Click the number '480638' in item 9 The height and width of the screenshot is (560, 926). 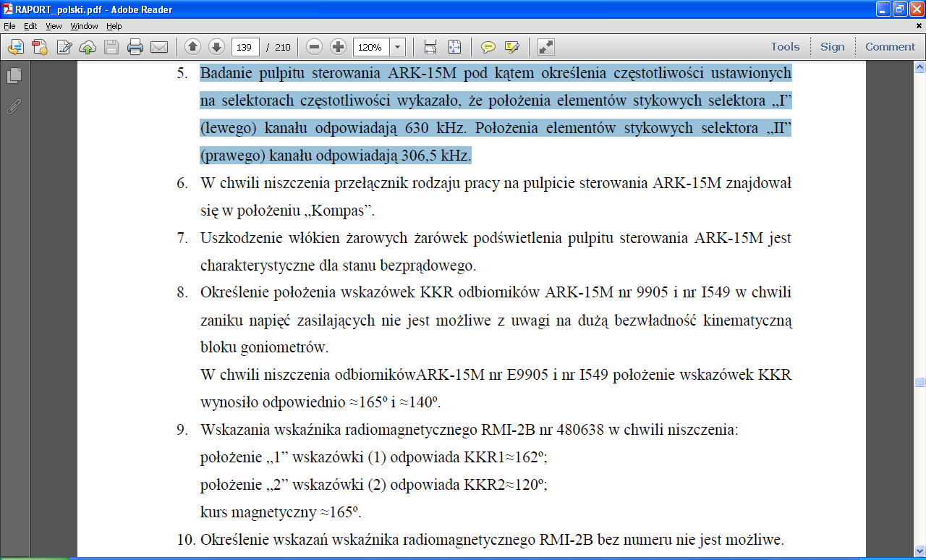pyautogui.click(x=579, y=430)
